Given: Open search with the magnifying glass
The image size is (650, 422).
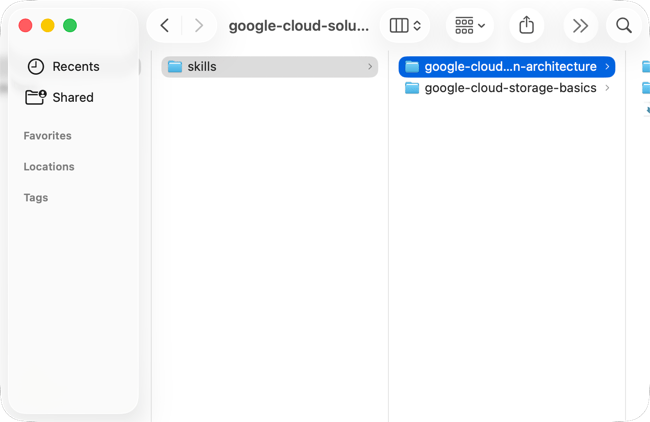Looking at the screenshot, I should pyautogui.click(x=624, y=26).
